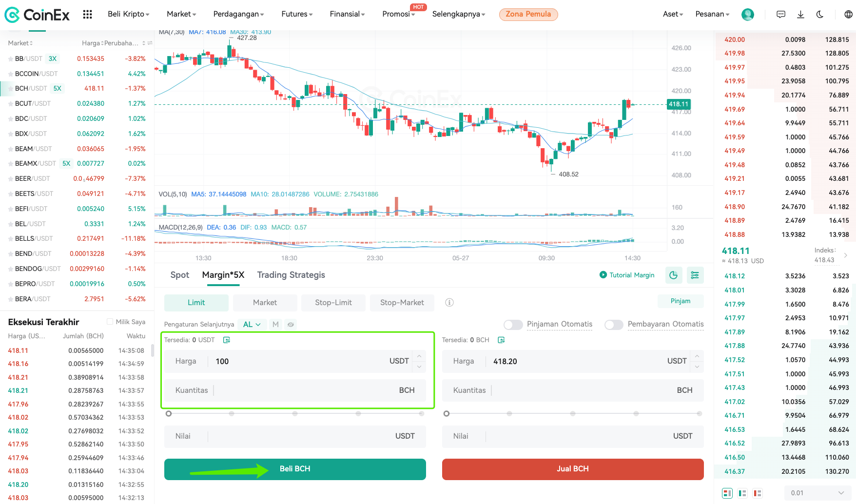The height and width of the screenshot is (504, 856).
Task: Favorite star for BB/USDT
Action: pyautogui.click(x=11, y=59)
